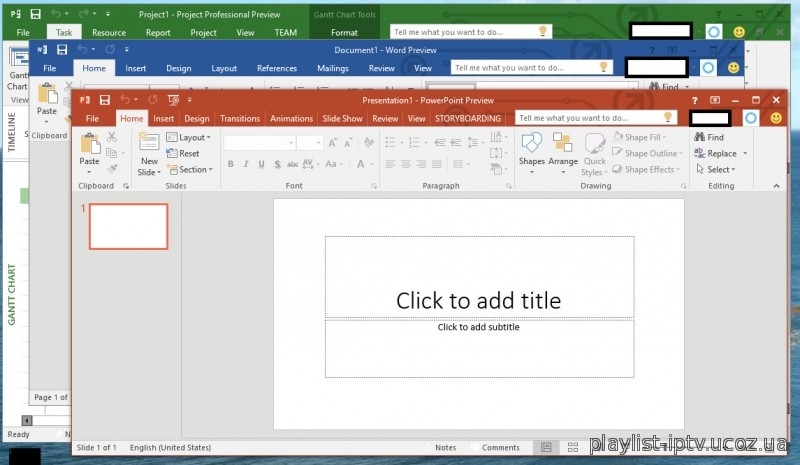Toggle Italic formatting
Viewport: 800px width, 465px height.
[246, 164]
